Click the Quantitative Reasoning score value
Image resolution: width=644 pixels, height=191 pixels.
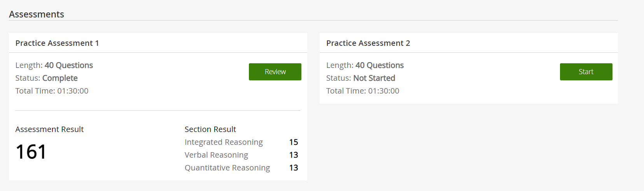[294, 168]
